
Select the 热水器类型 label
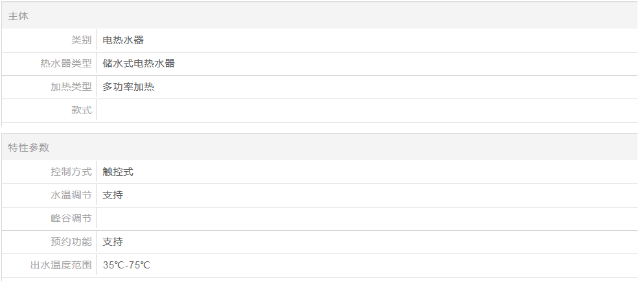point(65,64)
